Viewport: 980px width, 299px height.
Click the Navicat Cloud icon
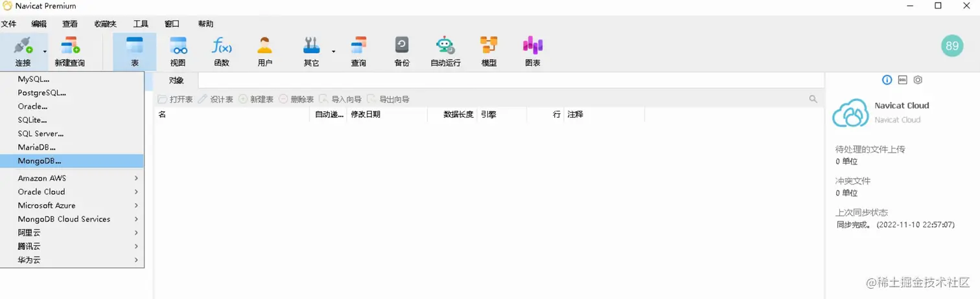tap(850, 113)
